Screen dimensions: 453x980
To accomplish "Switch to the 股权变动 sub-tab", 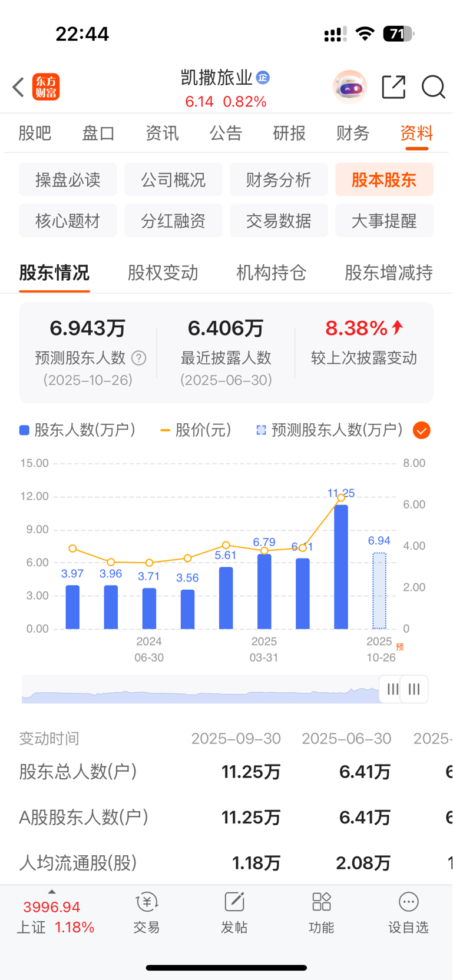I will (x=163, y=273).
